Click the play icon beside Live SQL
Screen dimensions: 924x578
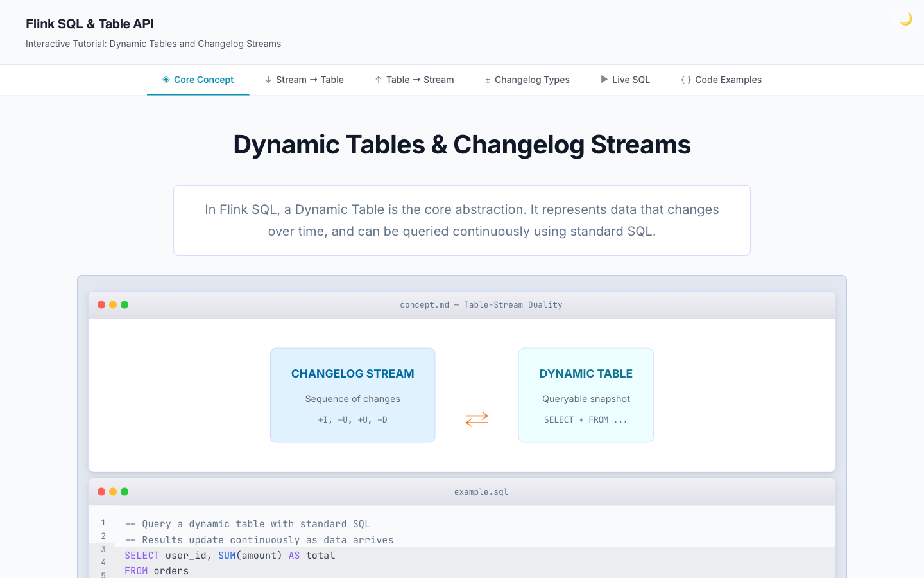coord(604,80)
